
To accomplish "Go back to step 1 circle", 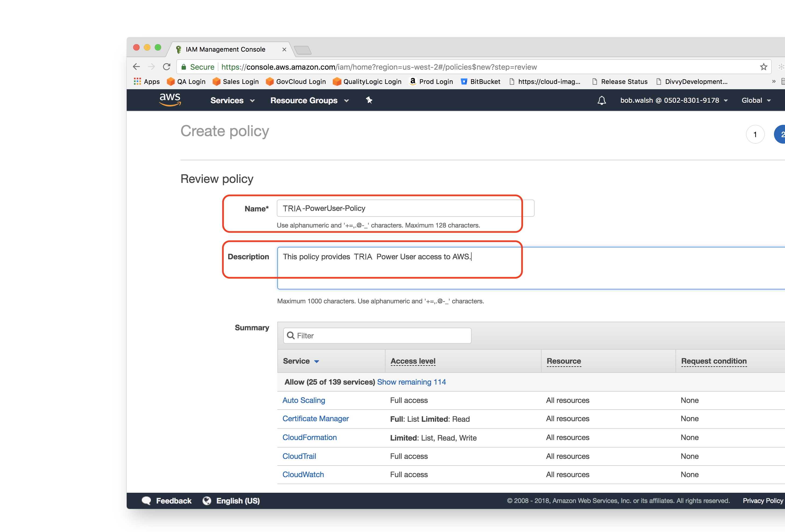I will tap(755, 134).
